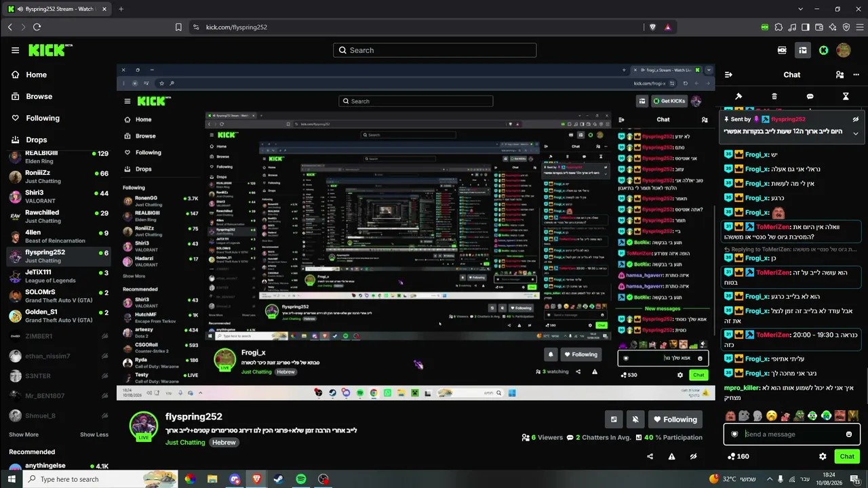Click the hourglass slow-mode icon
Viewport: 868px width, 488px height.
point(846,96)
